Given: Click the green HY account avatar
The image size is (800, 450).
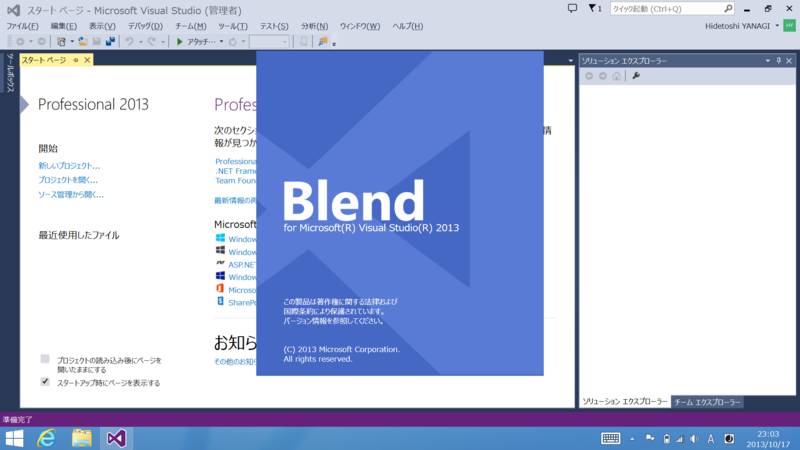Looking at the screenshot, I should [789, 26].
